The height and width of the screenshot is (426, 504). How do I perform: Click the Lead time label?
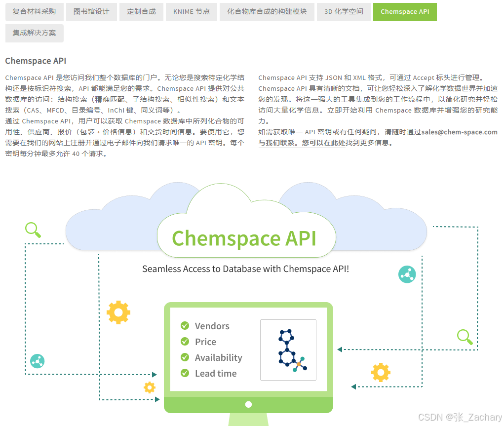click(x=216, y=373)
